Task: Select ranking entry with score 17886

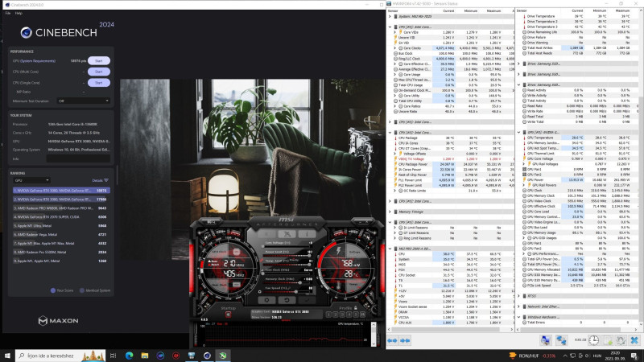Action: click(x=61, y=199)
